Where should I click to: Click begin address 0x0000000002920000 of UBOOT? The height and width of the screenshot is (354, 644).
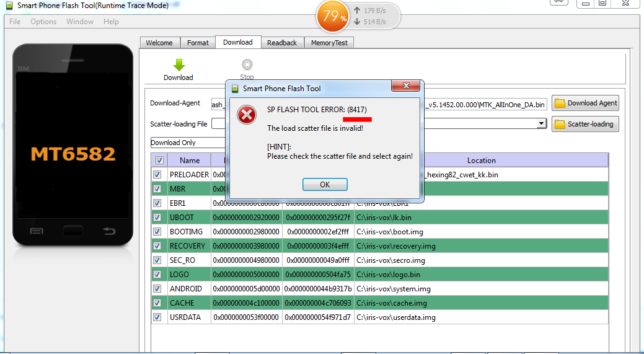(247, 217)
